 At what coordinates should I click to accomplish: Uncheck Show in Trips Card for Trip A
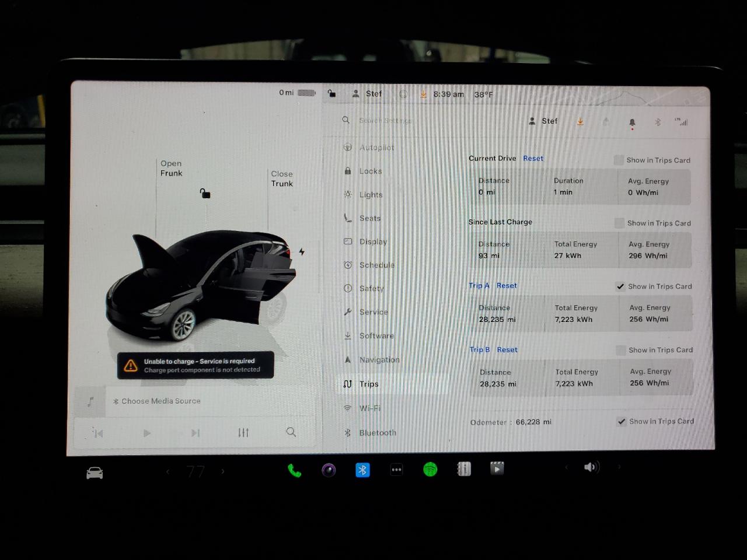620,286
